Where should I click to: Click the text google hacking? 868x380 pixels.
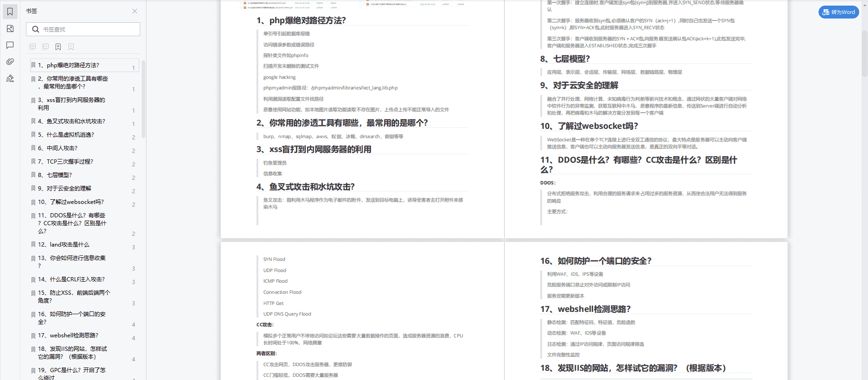[279, 77]
